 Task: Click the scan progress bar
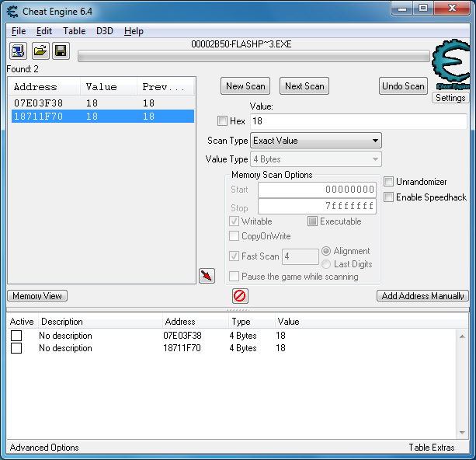click(x=254, y=57)
